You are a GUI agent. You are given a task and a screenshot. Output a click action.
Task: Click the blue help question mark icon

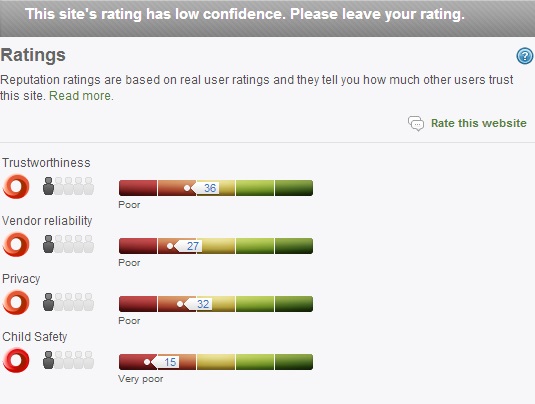(524, 56)
